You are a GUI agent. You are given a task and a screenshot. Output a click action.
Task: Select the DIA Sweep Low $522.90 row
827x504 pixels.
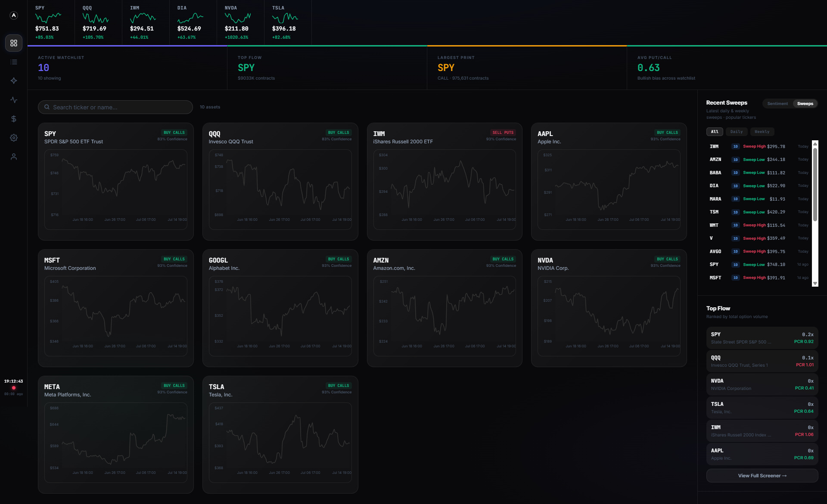[759, 186]
